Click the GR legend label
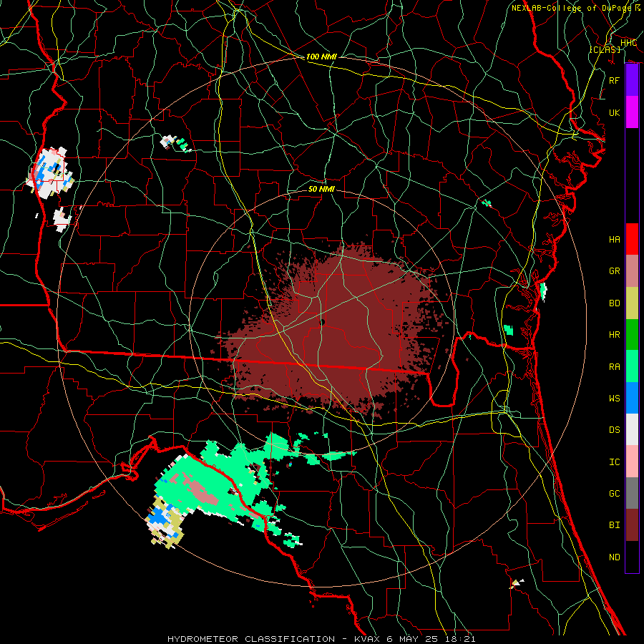The height and width of the screenshot is (644, 644). coord(615,271)
